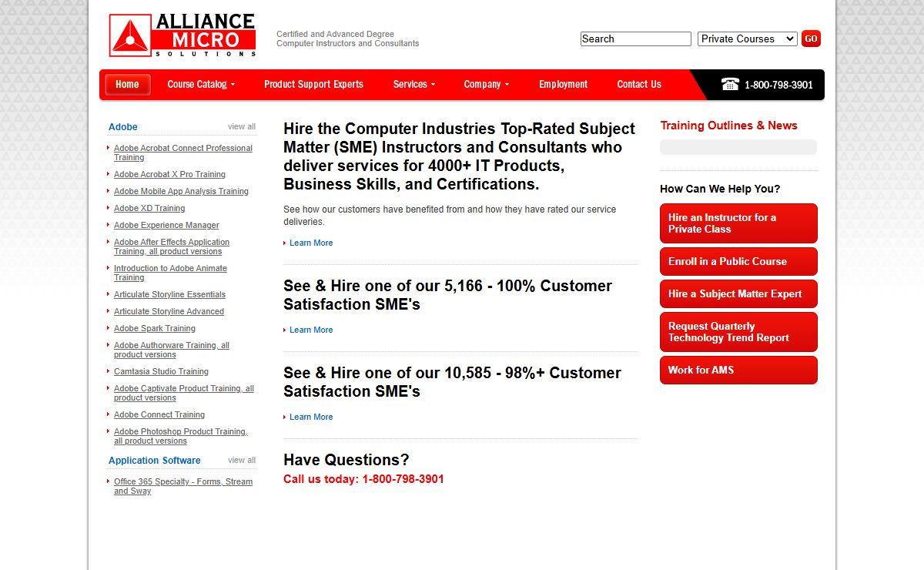Open Articulate Storyline Advanced link
924x570 pixels.
tap(169, 311)
